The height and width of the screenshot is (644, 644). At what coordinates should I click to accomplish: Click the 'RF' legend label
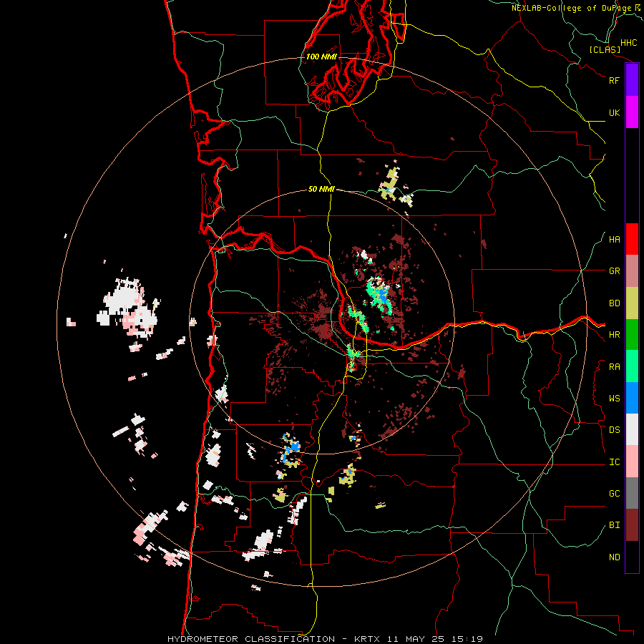pos(614,80)
